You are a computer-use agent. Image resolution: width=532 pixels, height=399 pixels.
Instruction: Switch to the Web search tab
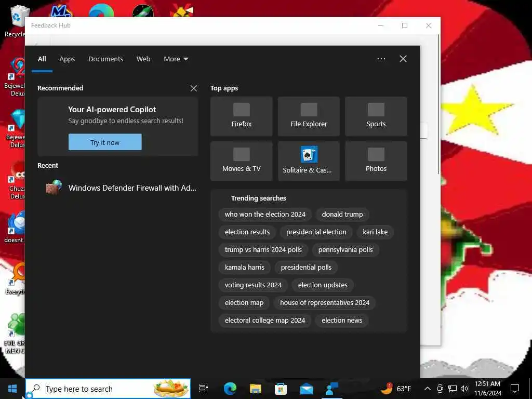143,59
